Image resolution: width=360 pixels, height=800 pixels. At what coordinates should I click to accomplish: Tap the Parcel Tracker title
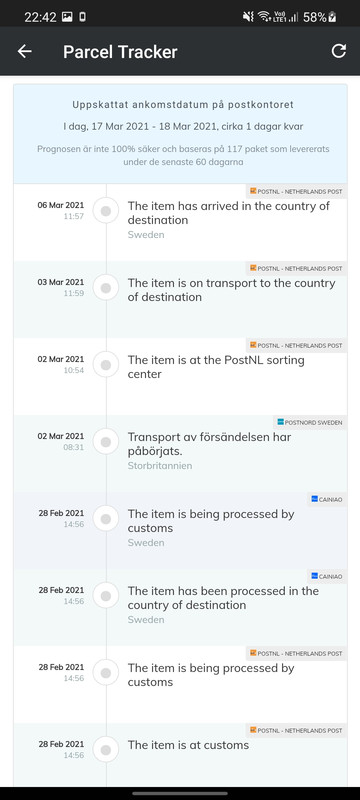tap(120, 52)
